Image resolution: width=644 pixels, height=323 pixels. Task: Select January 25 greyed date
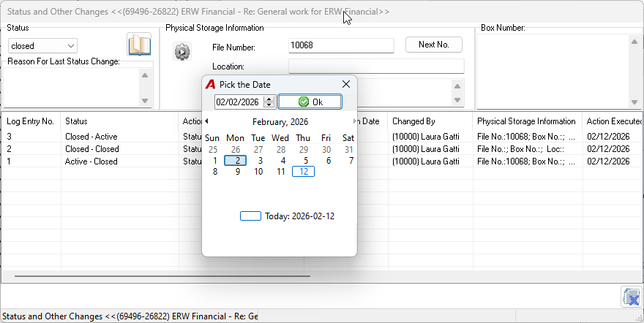213,150
